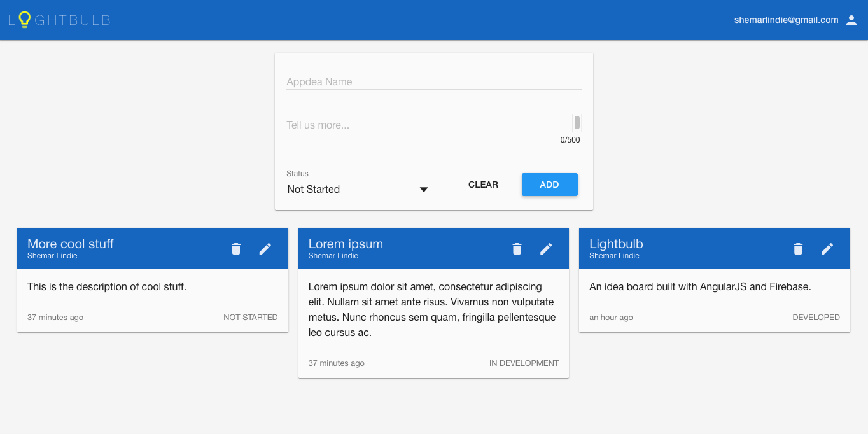Select "Not Started" in the status selector
Viewport: 868px width, 434px height.
point(313,189)
